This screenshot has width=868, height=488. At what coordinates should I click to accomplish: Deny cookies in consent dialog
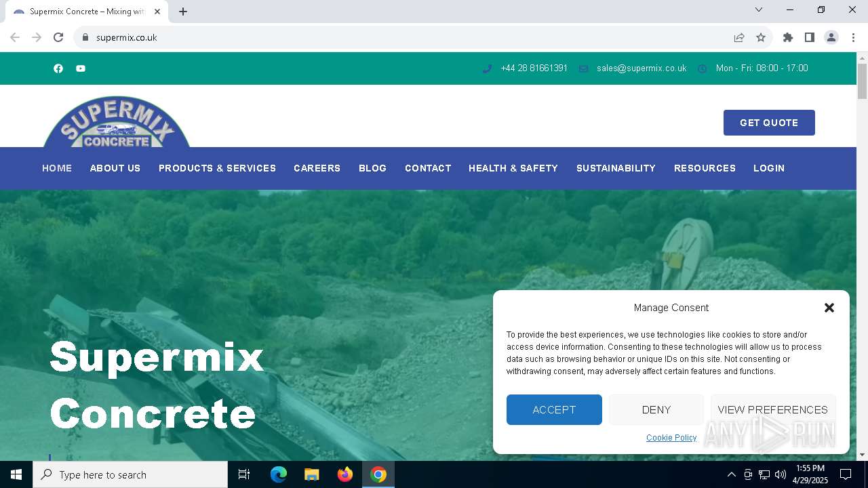click(x=656, y=409)
